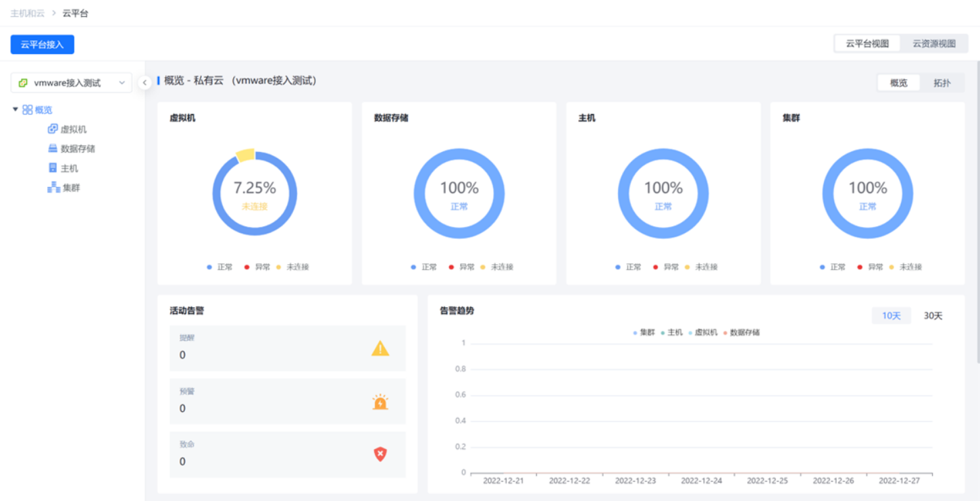
Task: Select the 拓扑 view tab
Action: pyautogui.click(x=942, y=83)
